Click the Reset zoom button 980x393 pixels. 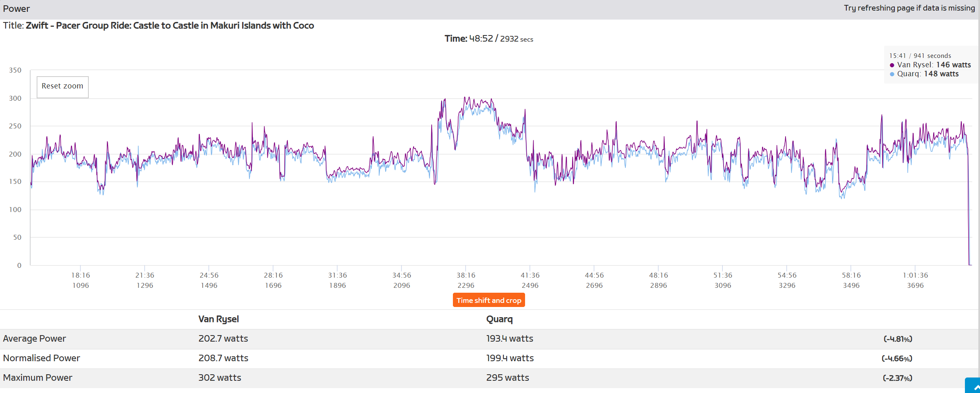click(x=62, y=87)
